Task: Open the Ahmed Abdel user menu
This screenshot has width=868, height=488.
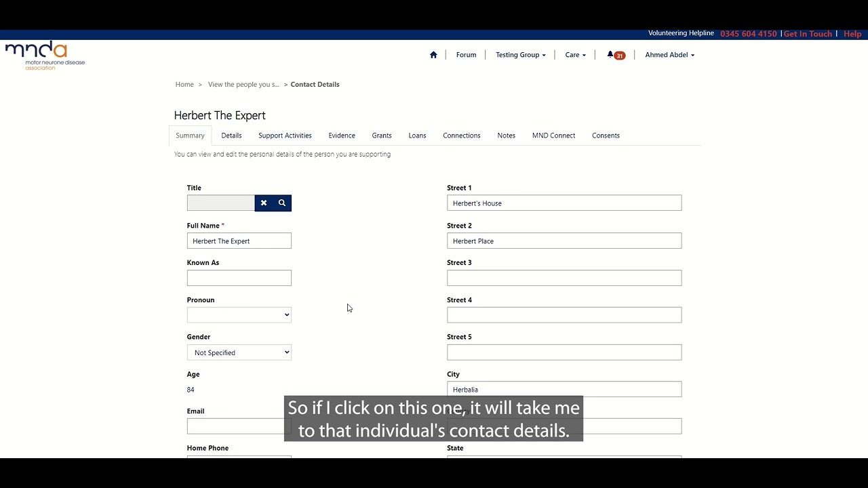Action: point(669,55)
